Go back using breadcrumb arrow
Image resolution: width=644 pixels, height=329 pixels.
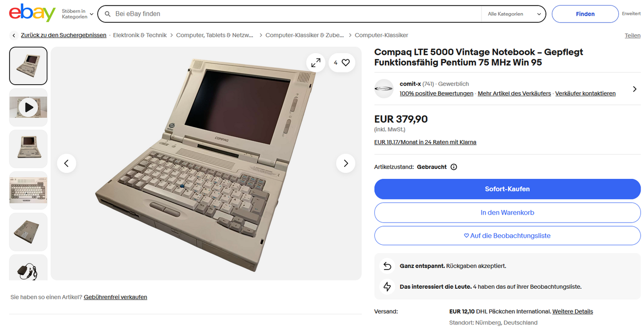[x=14, y=35]
